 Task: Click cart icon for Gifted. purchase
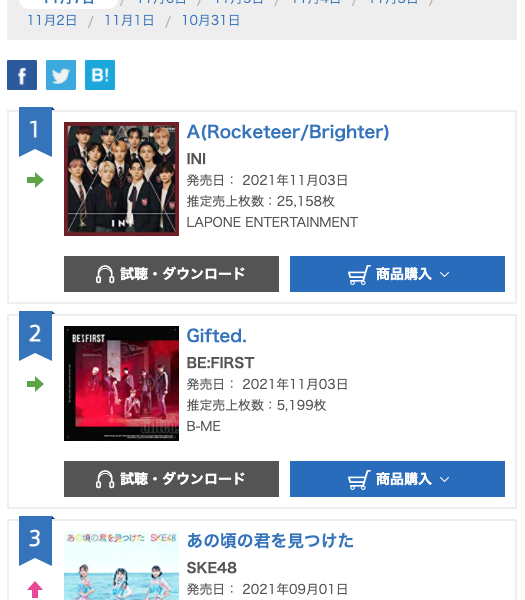point(359,479)
